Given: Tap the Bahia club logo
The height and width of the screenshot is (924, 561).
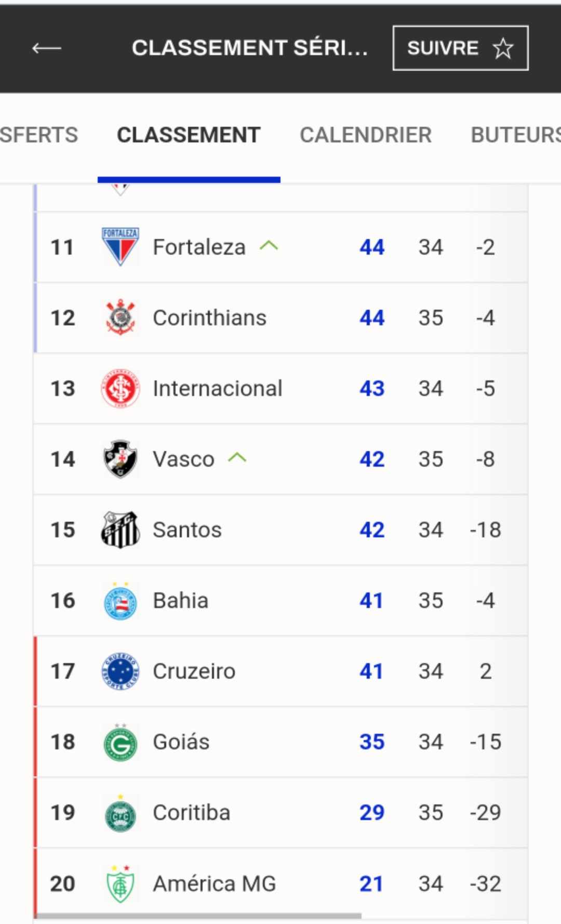Looking at the screenshot, I should pos(120,601).
